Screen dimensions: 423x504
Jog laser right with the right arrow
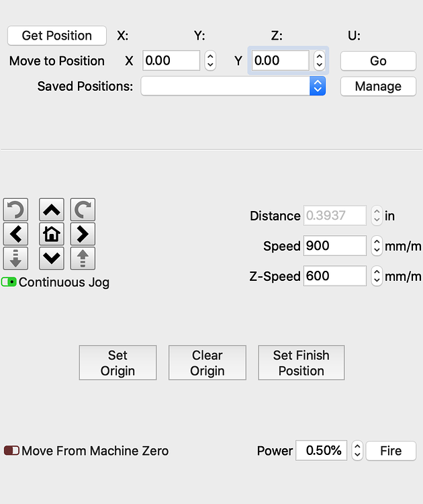(83, 234)
